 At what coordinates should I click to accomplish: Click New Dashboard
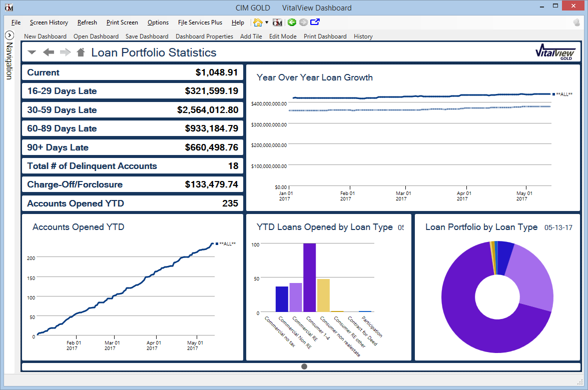coord(45,36)
